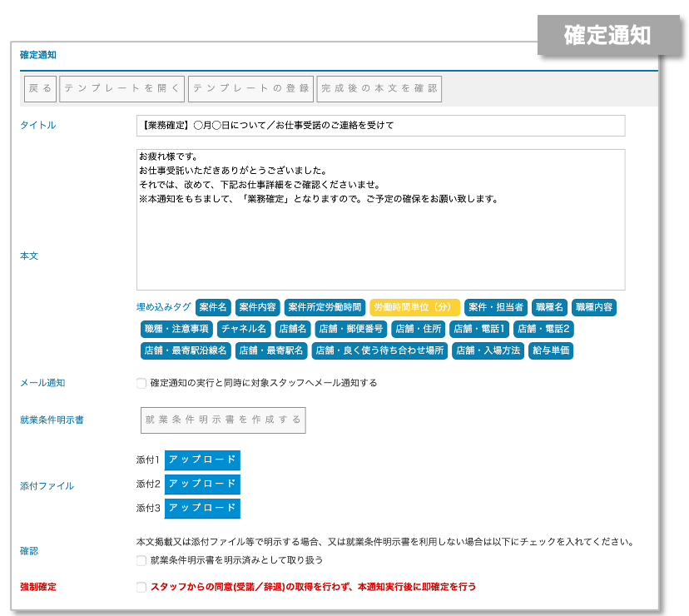Screen dimensions: 689x616
Task: Open テンプレートを開く in the toolbar
Action: point(122,88)
